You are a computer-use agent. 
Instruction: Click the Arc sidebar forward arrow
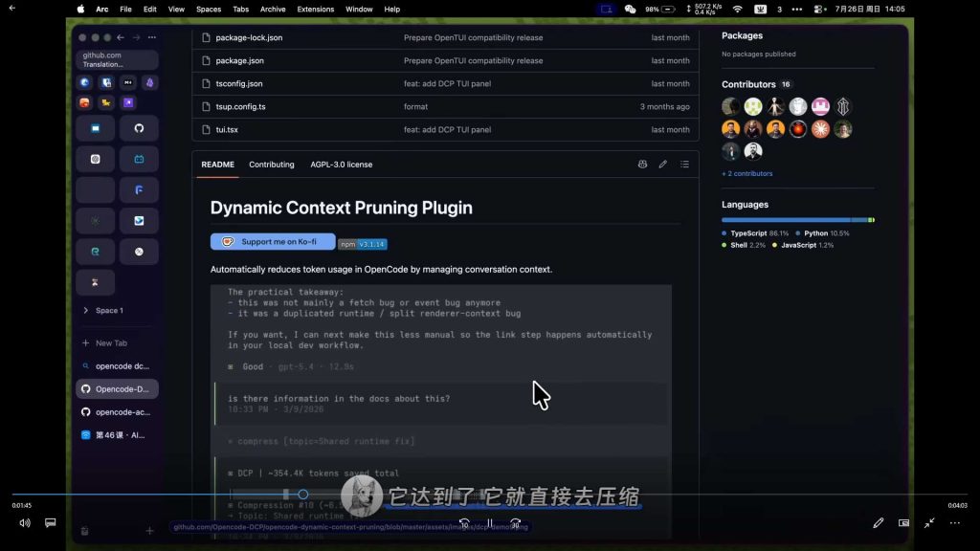pos(136,37)
